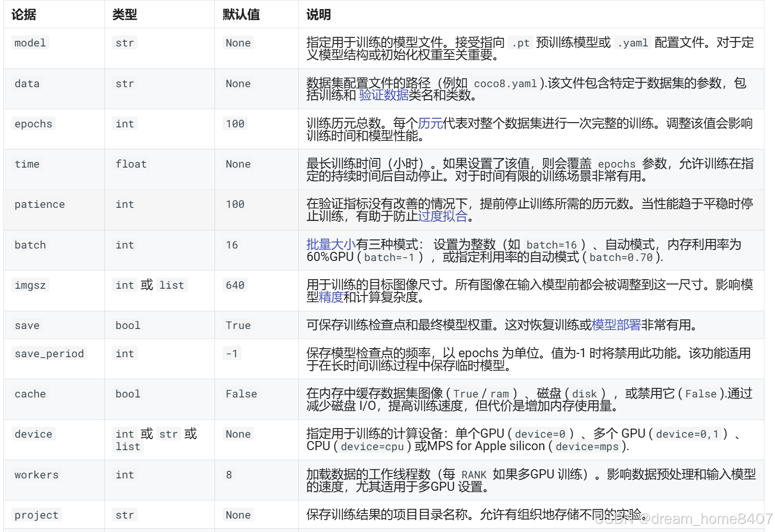Select the patience argument name
The width and height of the screenshot is (775, 532).
click(x=40, y=204)
